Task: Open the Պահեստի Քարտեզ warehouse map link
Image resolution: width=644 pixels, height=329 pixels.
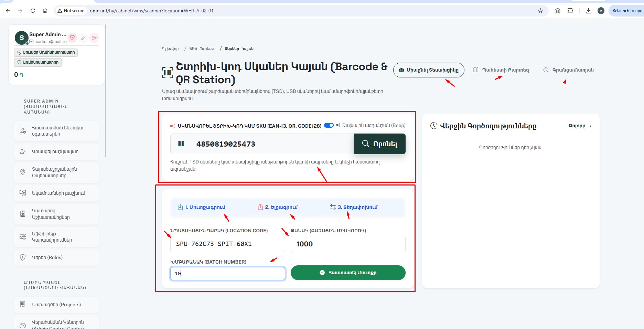Action: tap(501, 70)
